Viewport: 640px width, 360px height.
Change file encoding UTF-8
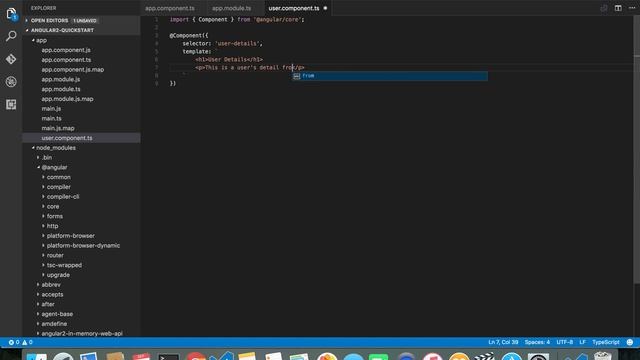pyautogui.click(x=564, y=342)
